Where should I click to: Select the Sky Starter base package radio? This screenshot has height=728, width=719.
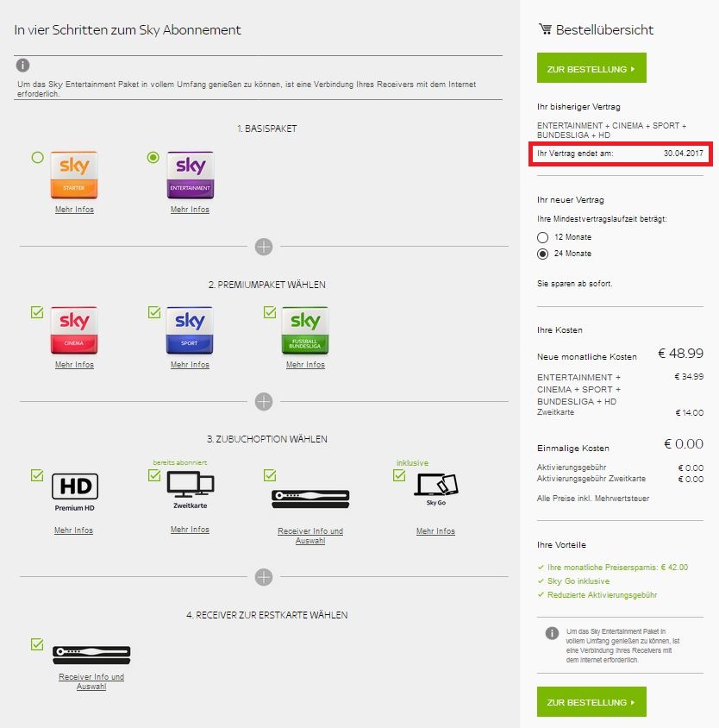pos(38,157)
